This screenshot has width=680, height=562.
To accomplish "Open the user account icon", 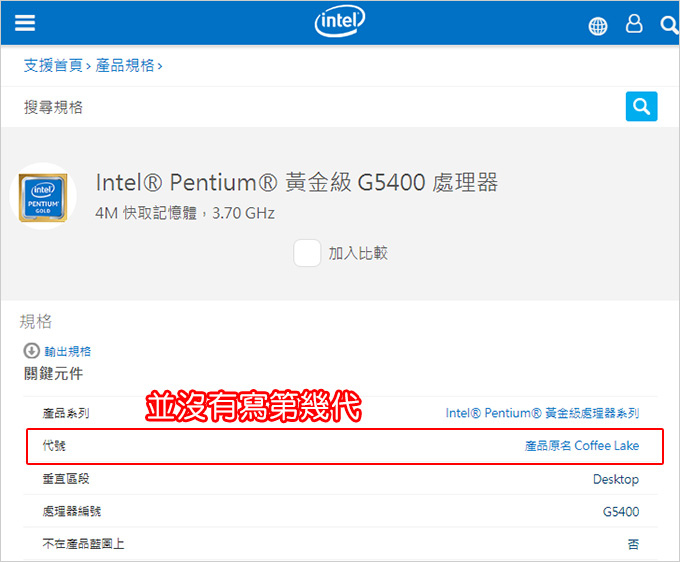I will [x=634, y=23].
